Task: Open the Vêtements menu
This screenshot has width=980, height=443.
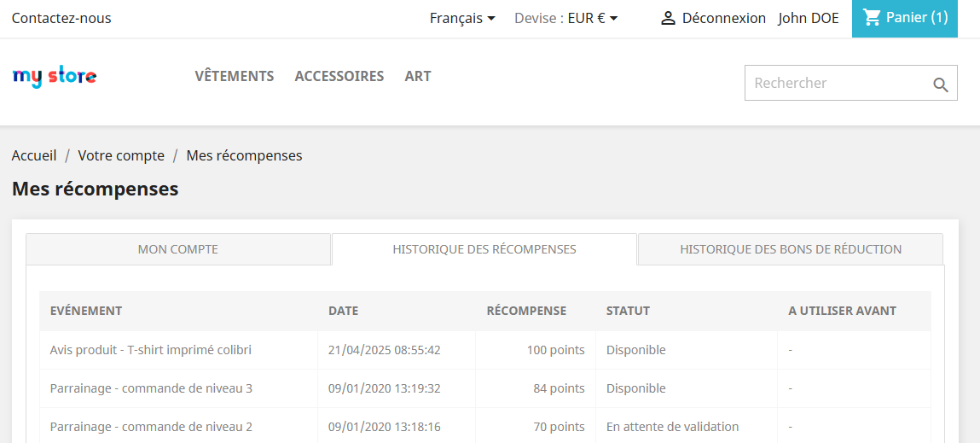Action: coord(235,76)
